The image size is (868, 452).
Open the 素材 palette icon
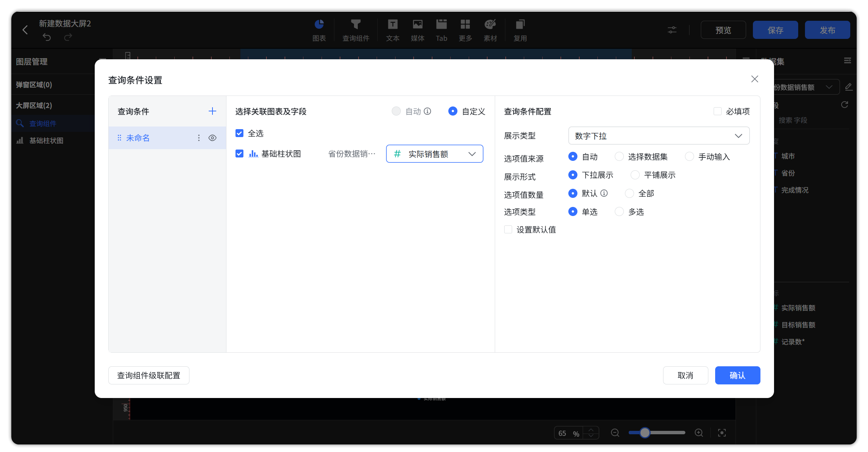click(490, 30)
